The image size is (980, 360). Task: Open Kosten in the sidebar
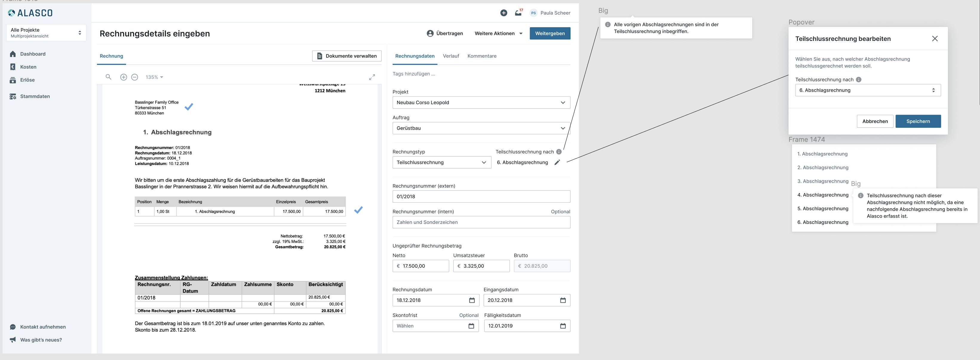click(x=28, y=67)
